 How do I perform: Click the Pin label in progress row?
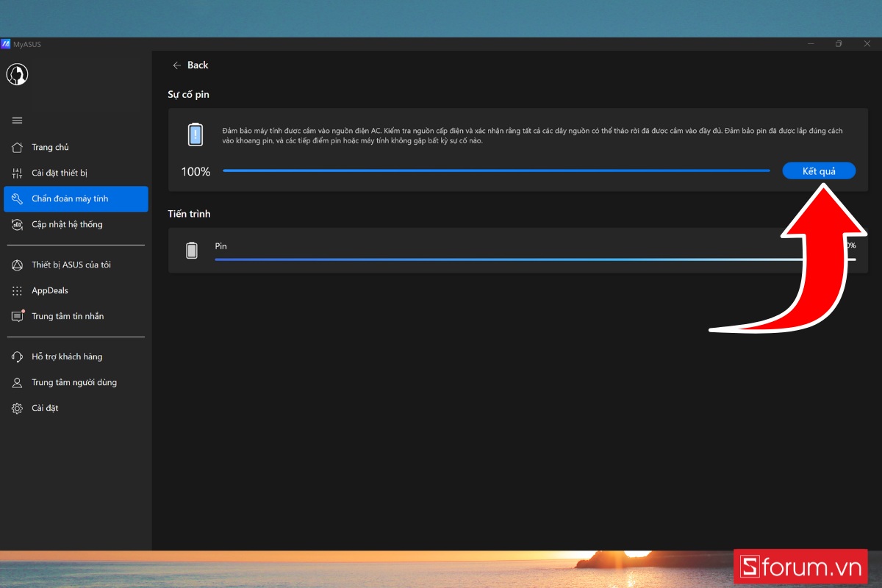pyautogui.click(x=220, y=246)
